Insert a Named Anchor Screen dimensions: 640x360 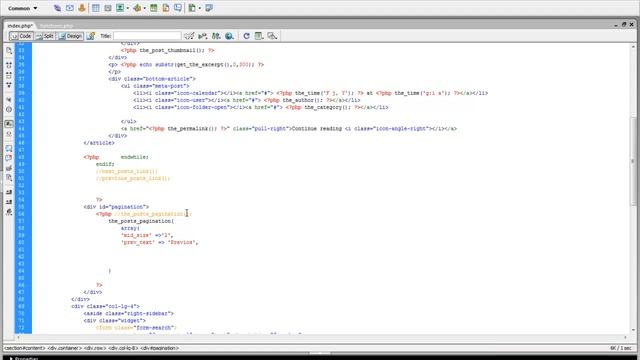point(82,8)
